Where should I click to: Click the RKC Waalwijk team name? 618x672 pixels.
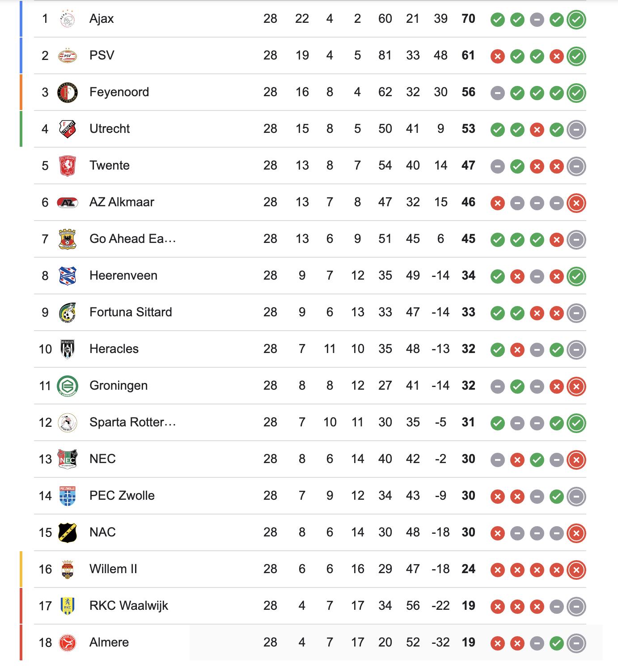(x=129, y=606)
